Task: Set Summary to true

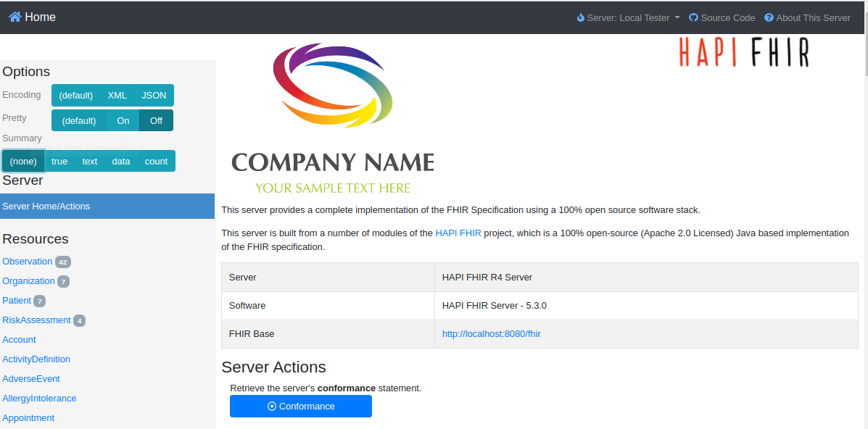Action: (59, 161)
